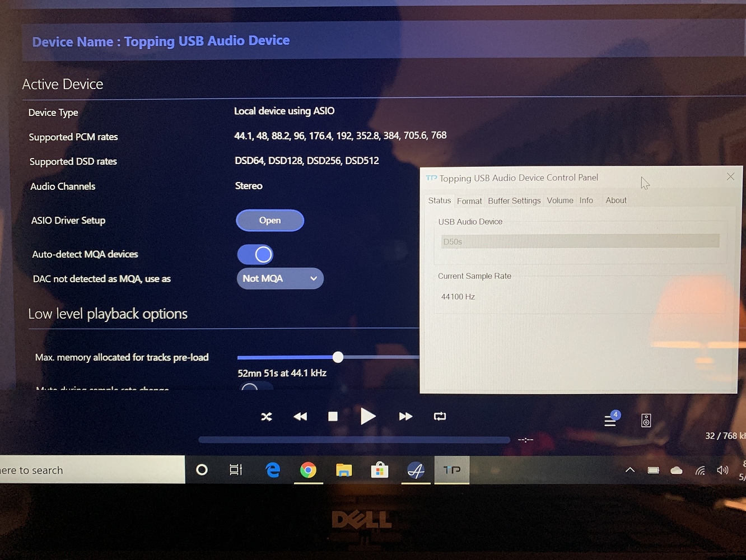Viewport: 746px width, 560px height.
Task: Open Microsoft Store from taskbar
Action: pos(380,470)
